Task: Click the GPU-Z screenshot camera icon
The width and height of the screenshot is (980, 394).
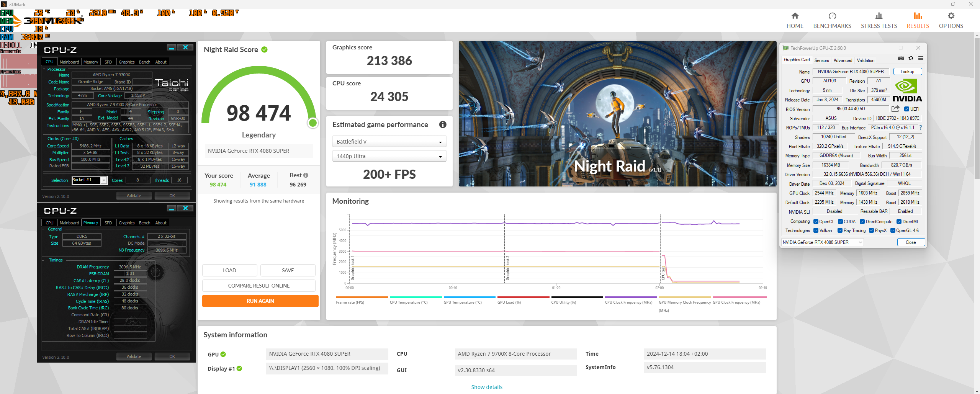Action: coord(901,58)
